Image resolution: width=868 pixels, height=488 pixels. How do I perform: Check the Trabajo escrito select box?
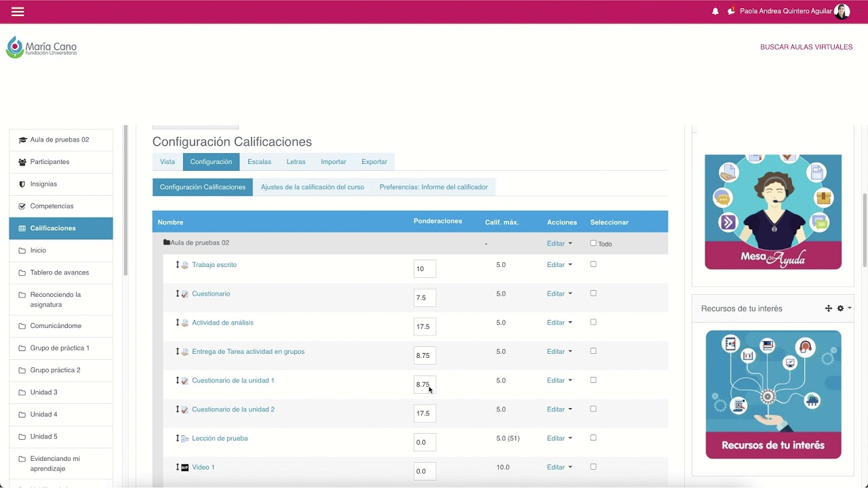[x=593, y=264]
